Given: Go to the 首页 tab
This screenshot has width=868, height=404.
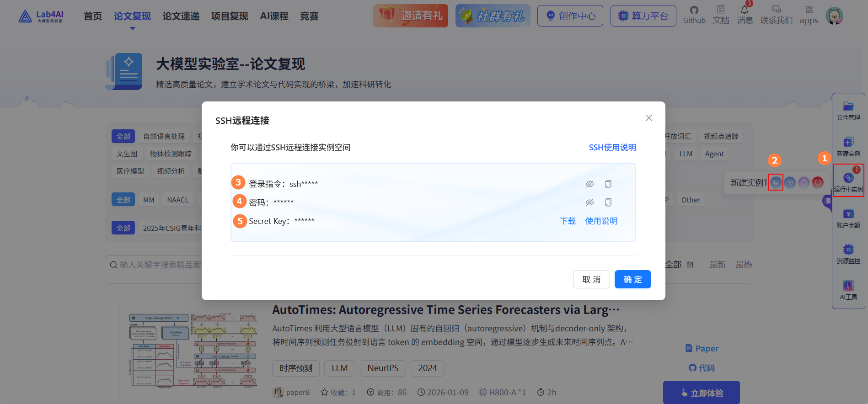Looking at the screenshot, I should 93,16.
